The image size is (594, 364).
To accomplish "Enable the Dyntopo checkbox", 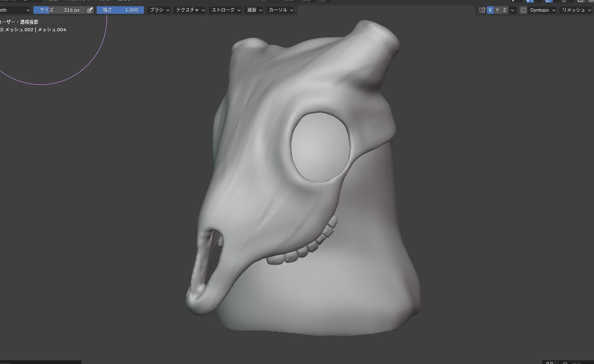I will [523, 10].
